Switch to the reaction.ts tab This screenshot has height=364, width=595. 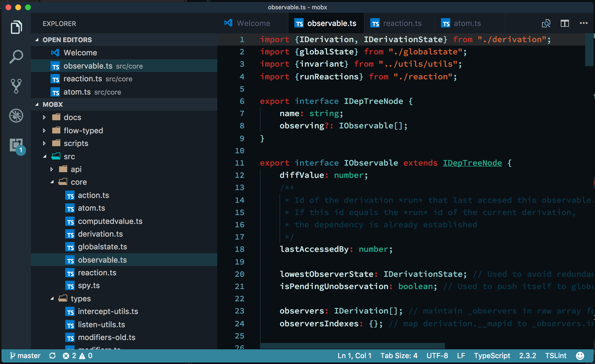(402, 24)
